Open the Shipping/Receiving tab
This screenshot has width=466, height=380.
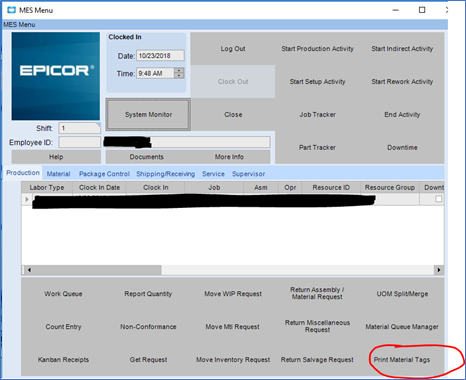click(x=165, y=174)
